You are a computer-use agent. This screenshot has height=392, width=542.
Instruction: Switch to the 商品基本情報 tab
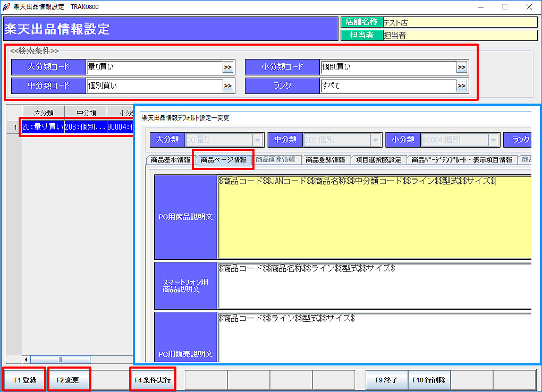tap(170, 159)
